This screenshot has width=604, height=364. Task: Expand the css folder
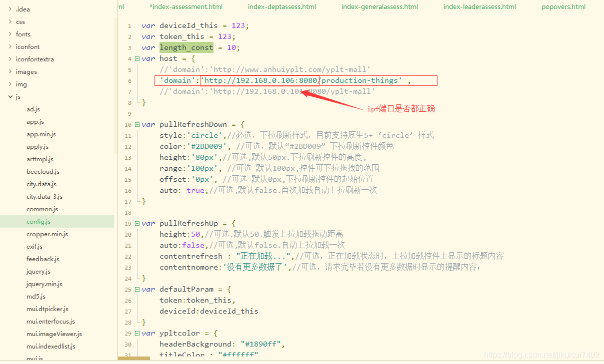pos(10,22)
